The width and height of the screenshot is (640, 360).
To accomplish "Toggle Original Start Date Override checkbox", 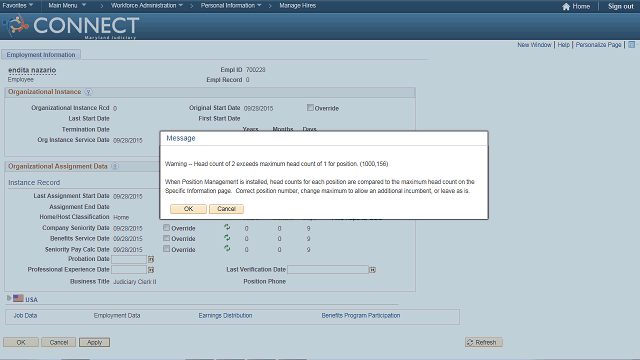I will pyautogui.click(x=310, y=108).
